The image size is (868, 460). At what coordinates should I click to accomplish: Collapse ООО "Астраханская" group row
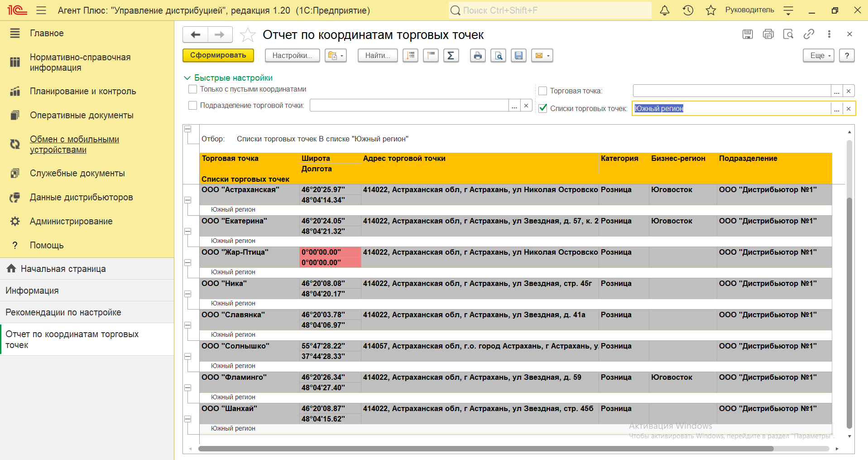click(187, 200)
